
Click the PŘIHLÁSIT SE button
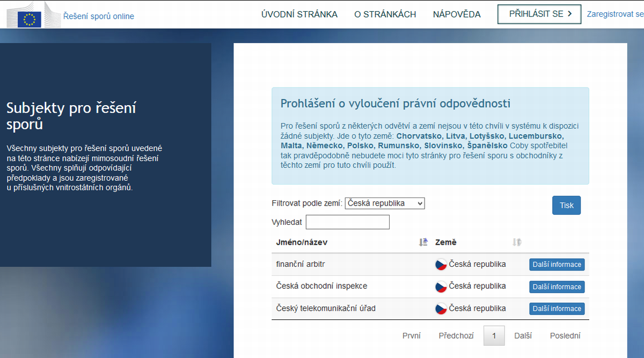[x=539, y=14]
